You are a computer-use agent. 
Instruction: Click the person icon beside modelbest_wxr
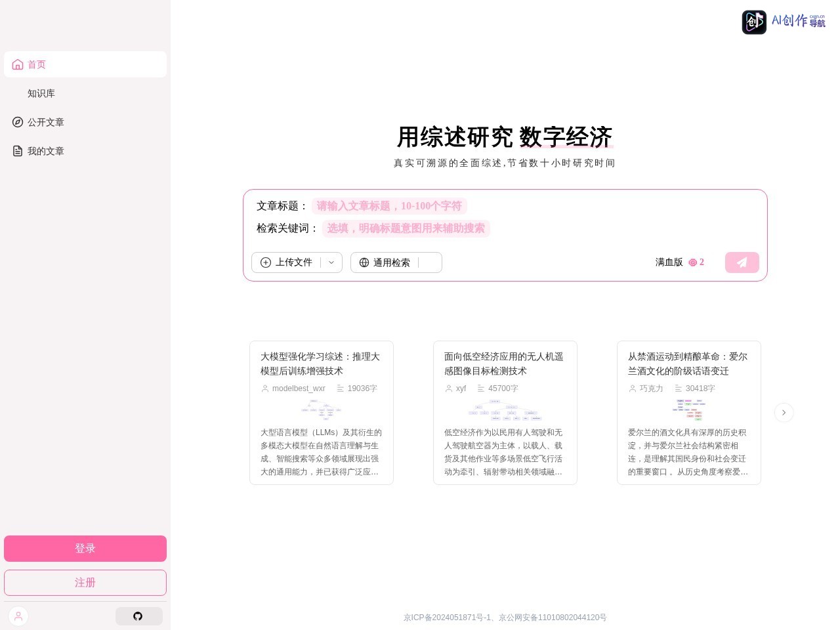[265, 388]
